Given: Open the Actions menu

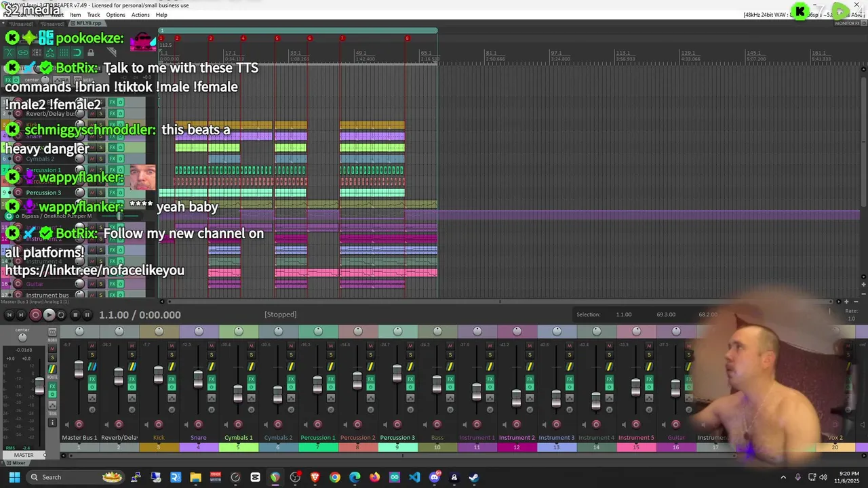Looking at the screenshot, I should click(x=140, y=15).
